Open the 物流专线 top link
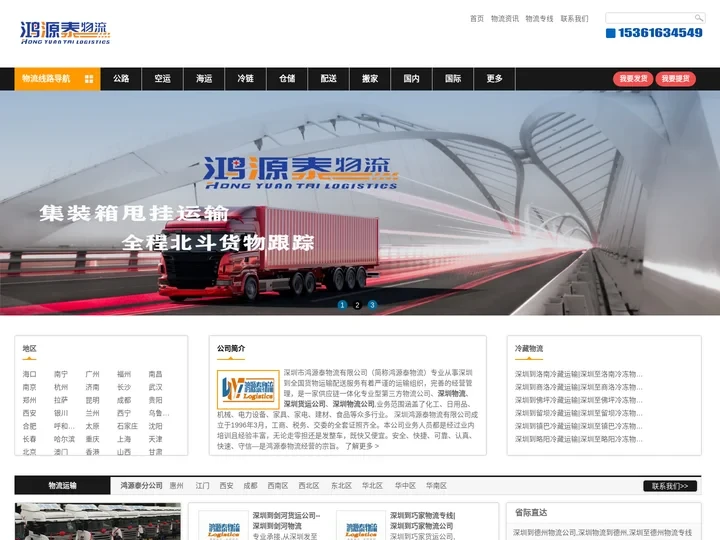Screen dimensions: 720x540 539,18
